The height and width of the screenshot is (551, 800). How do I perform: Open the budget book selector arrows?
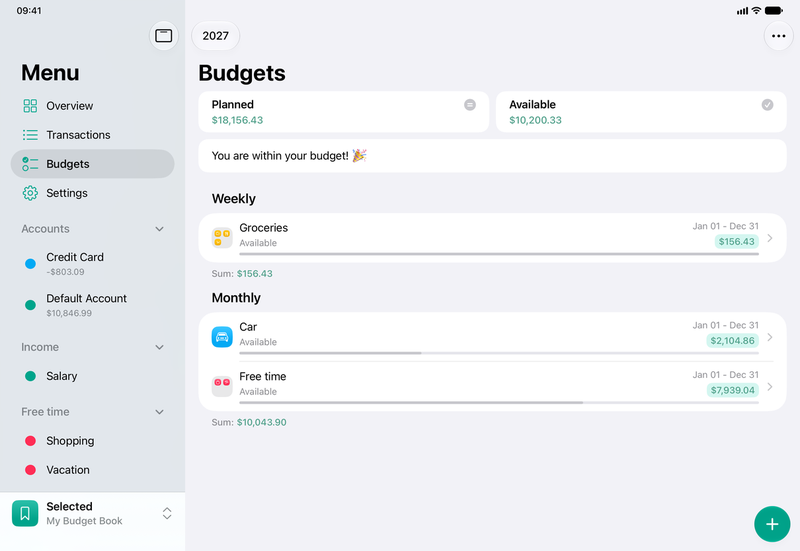167,513
